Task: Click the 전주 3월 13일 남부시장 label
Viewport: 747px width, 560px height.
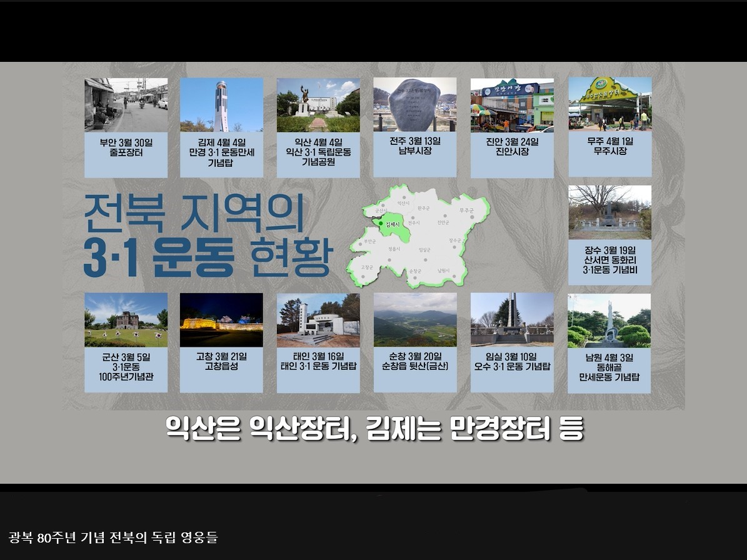Action: (414, 145)
